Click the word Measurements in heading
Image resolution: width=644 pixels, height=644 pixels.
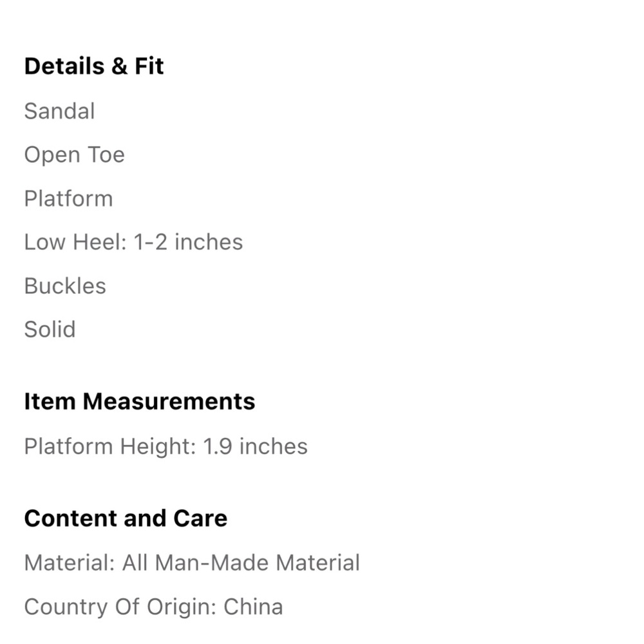coord(169,401)
